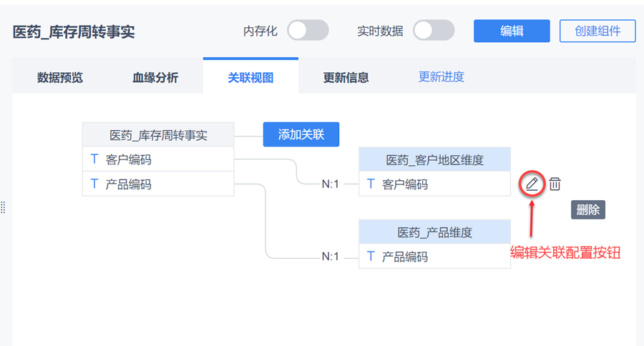Click the blue 编辑 button
This screenshot has height=346, width=644.
pyautogui.click(x=512, y=31)
